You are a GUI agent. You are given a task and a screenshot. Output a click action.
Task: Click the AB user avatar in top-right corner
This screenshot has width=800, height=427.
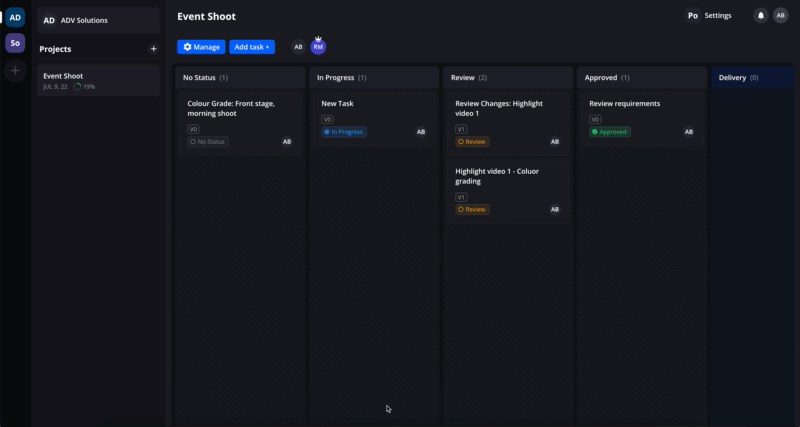pyautogui.click(x=780, y=16)
